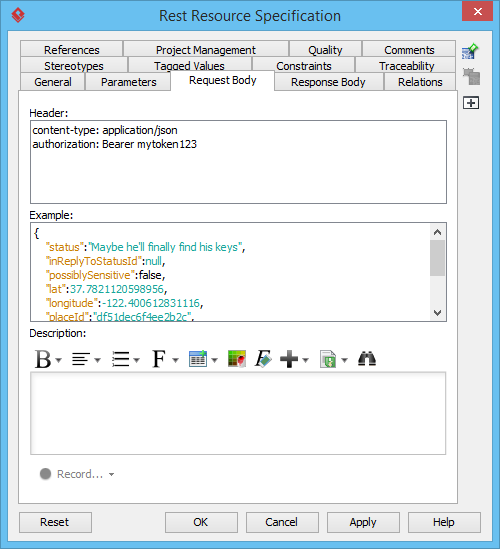Switch to the Response Body tab
Viewport: 500px width, 549px height.
(x=328, y=82)
